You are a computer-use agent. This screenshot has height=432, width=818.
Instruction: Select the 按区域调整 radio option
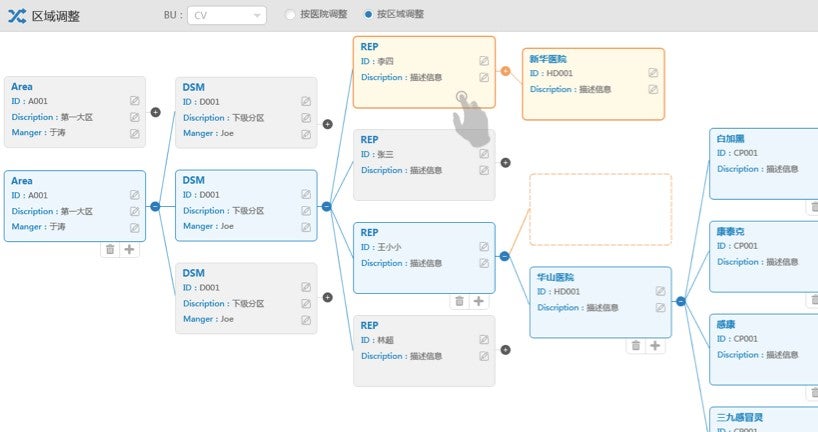click(x=369, y=15)
